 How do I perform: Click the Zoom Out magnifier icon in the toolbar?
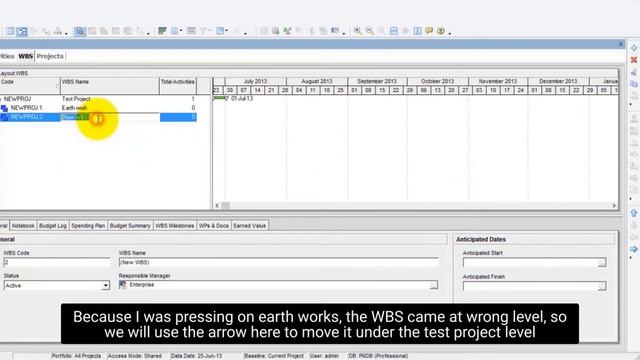(370, 31)
